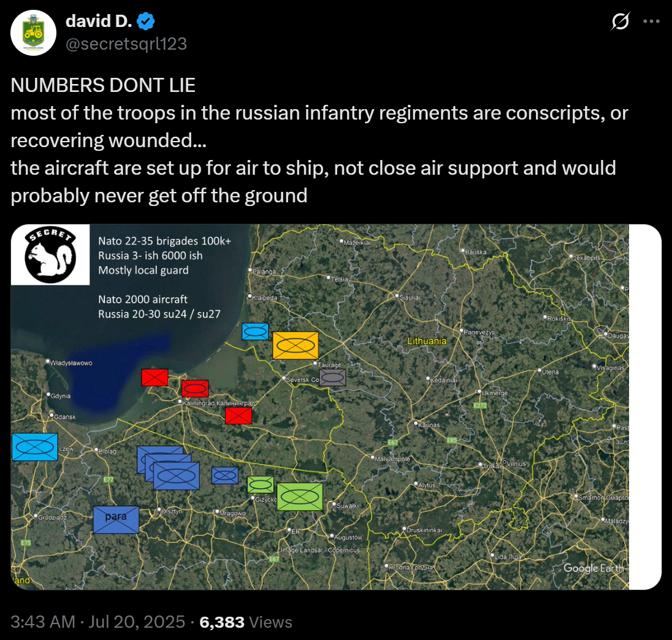
Task: Click the Kaliningrad city label
Action: tap(218, 403)
